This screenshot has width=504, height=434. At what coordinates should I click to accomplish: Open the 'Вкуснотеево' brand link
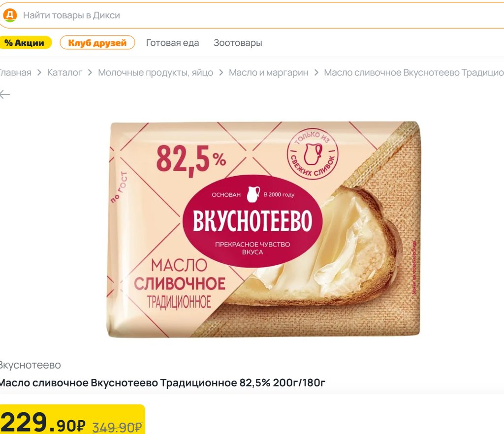coord(30,365)
